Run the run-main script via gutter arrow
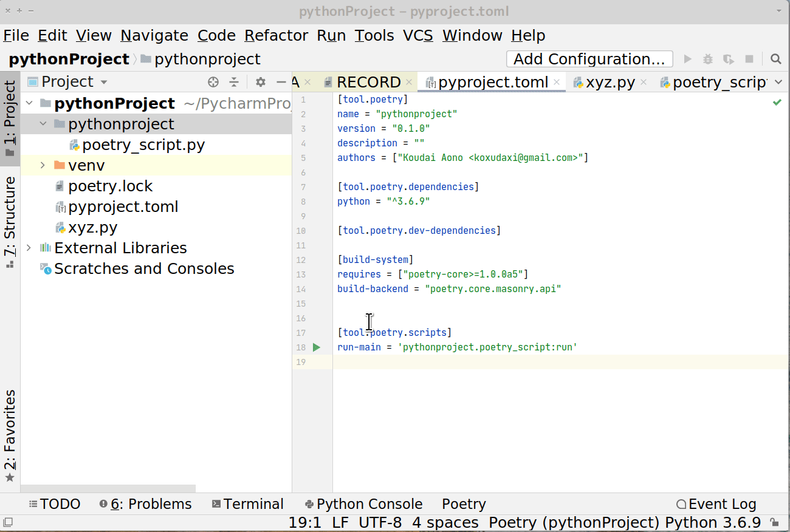790x532 pixels. point(315,347)
